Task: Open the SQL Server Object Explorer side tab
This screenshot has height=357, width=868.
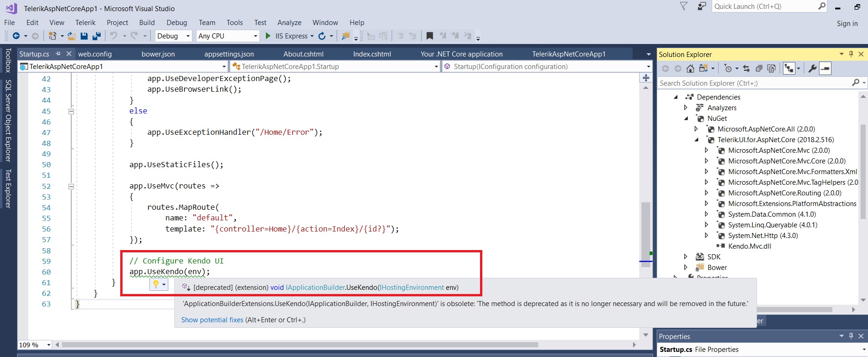Action: tap(8, 120)
